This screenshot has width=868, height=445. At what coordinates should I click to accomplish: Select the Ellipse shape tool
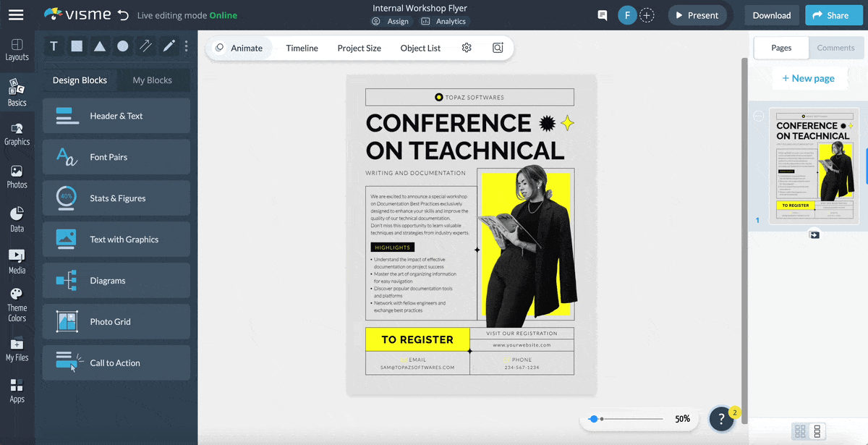point(123,46)
